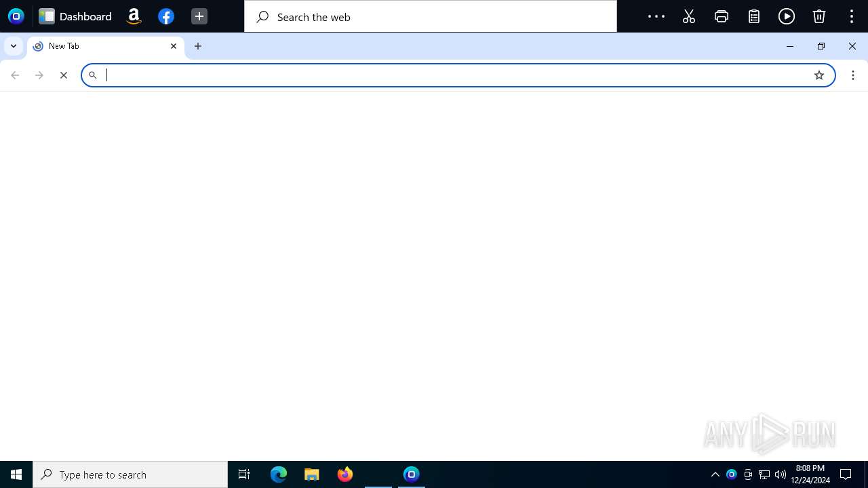Image resolution: width=868 pixels, height=488 pixels.
Task: Launch Microsoft Edge from the taskbar
Action: pyautogui.click(x=279, y=474)
